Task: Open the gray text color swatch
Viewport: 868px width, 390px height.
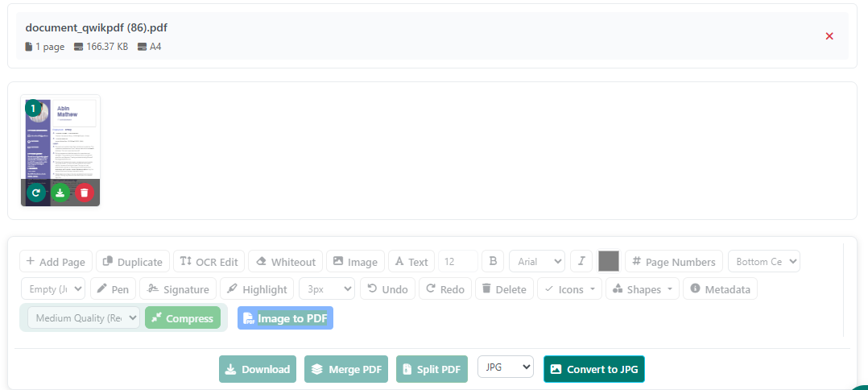Action: pos(609,262)
